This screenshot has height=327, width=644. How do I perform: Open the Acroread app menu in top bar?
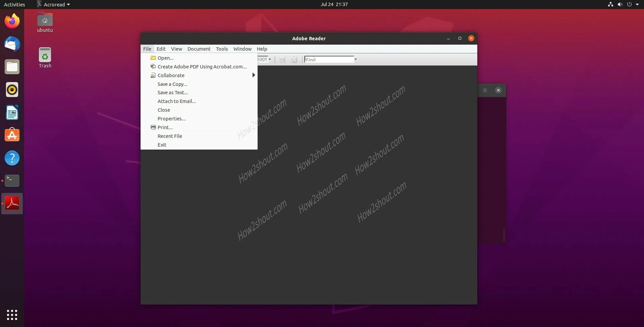pyautogui.click(x=54, y=4)
